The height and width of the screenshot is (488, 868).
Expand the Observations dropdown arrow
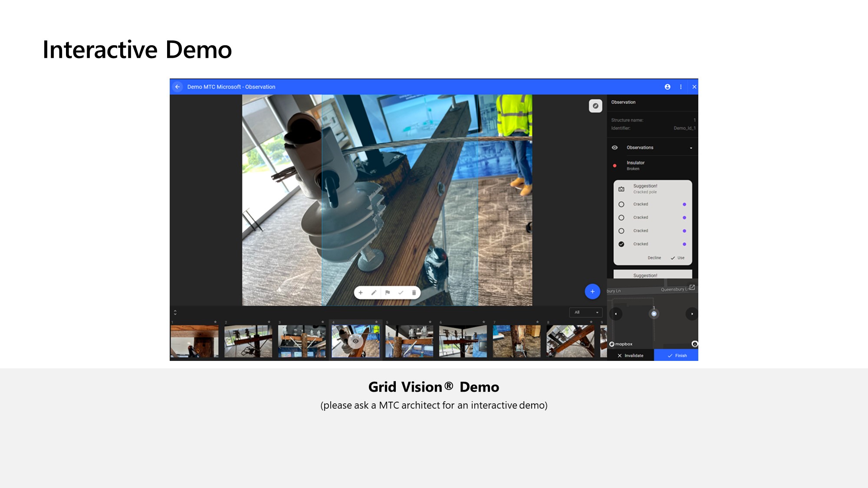pos(691,148)
